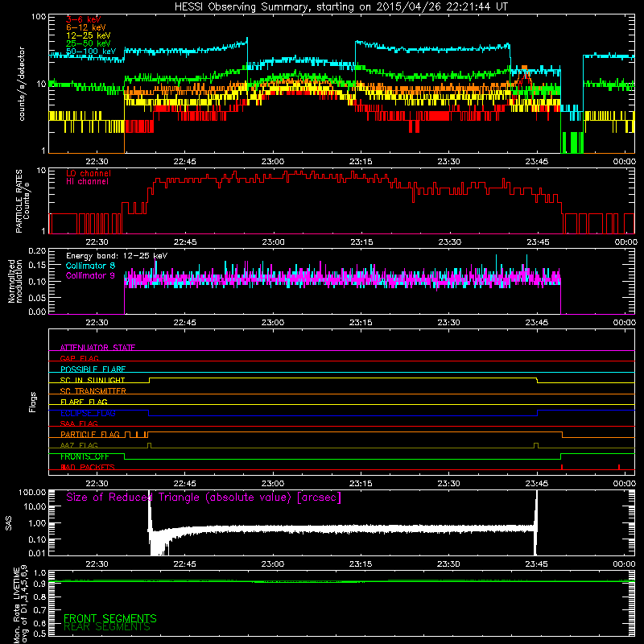Select the 3-6 keV legend label

pyautogui.click(x=83, y=19)
